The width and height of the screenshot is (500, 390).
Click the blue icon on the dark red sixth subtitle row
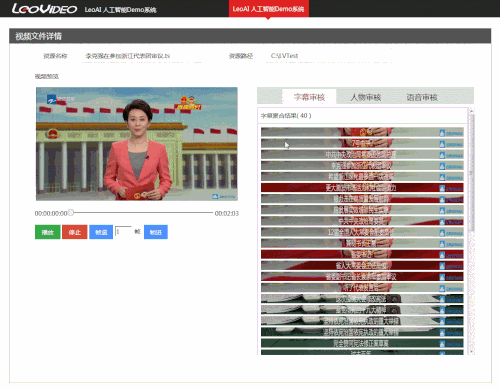(x=442, y=188)
